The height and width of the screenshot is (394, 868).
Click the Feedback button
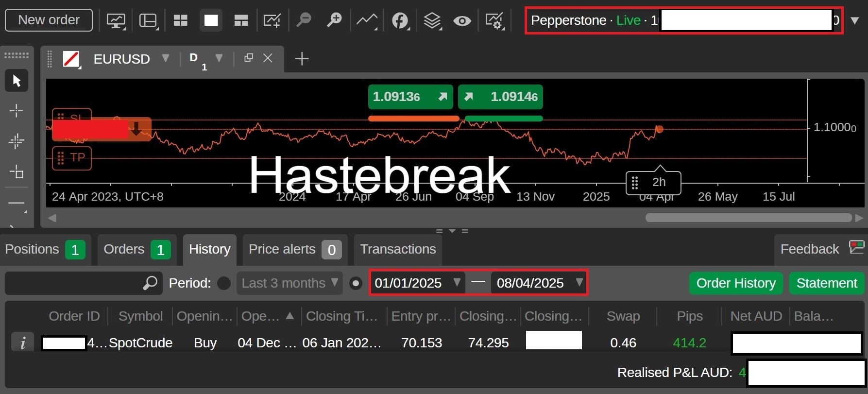coord(821,250)
